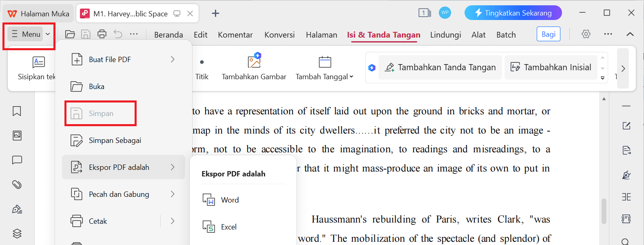Open more options ellipsis near settings
Viewport: 644px width, 245px height.
pos(608,34)
